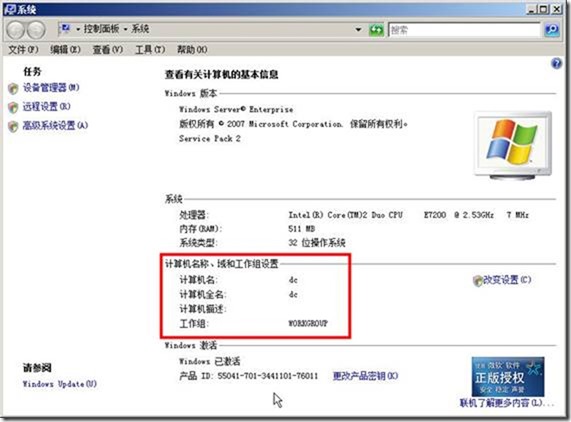Click the 改变设置(C) link

[x=507, y=280]
